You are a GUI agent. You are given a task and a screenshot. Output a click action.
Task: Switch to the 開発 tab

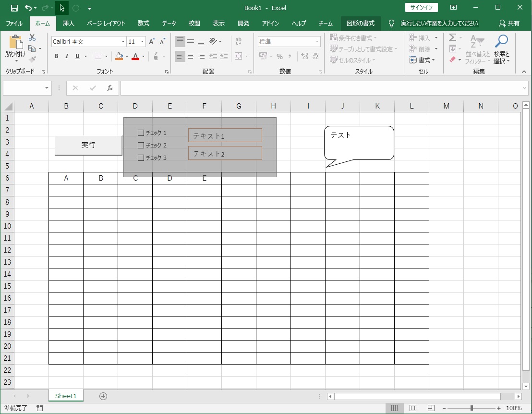[243, 24]
